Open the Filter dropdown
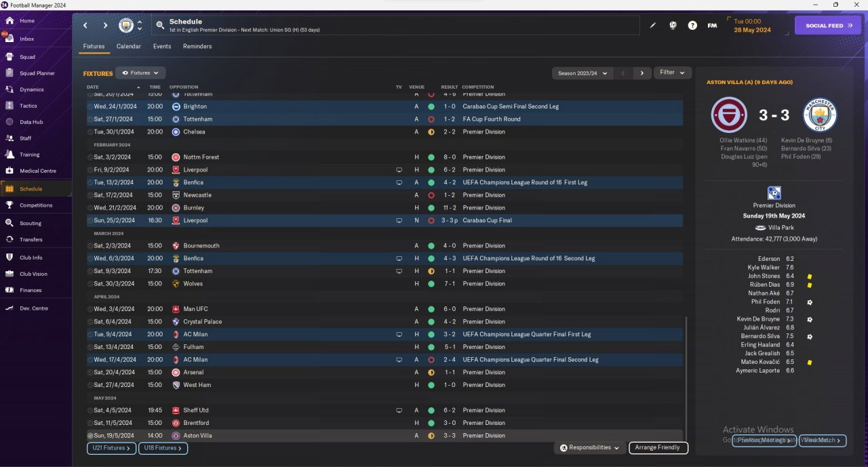The height and width of the screenshot is (467, 868). 673,73
